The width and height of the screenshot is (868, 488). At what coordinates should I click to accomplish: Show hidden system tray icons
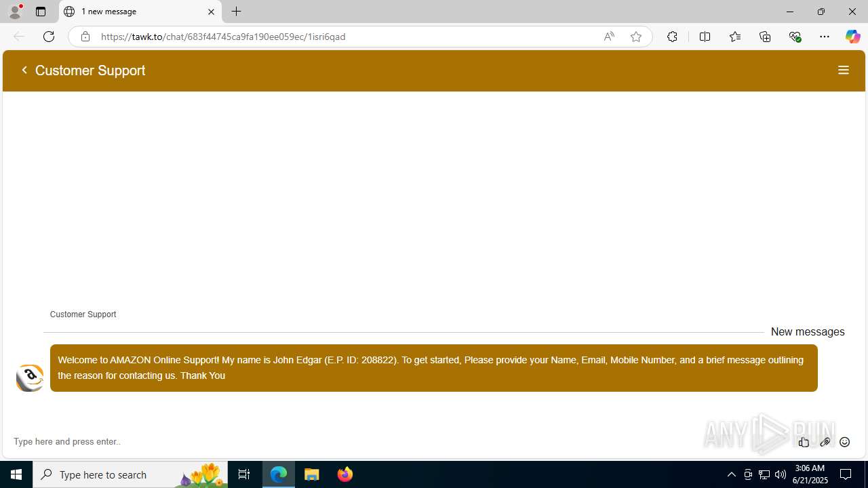pos(731,474)
